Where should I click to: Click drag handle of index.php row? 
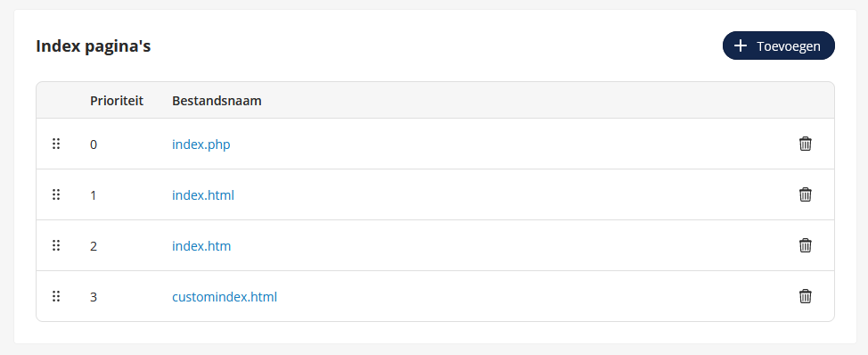pos(56,144)
